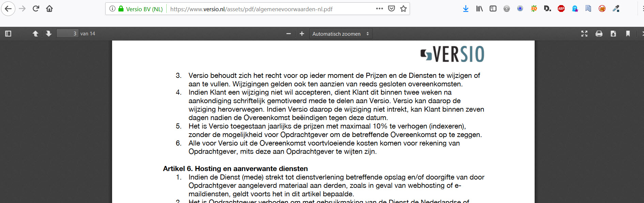Zoom out of the PDF
This screenshot has height=203, width=644.
(289, 34)
